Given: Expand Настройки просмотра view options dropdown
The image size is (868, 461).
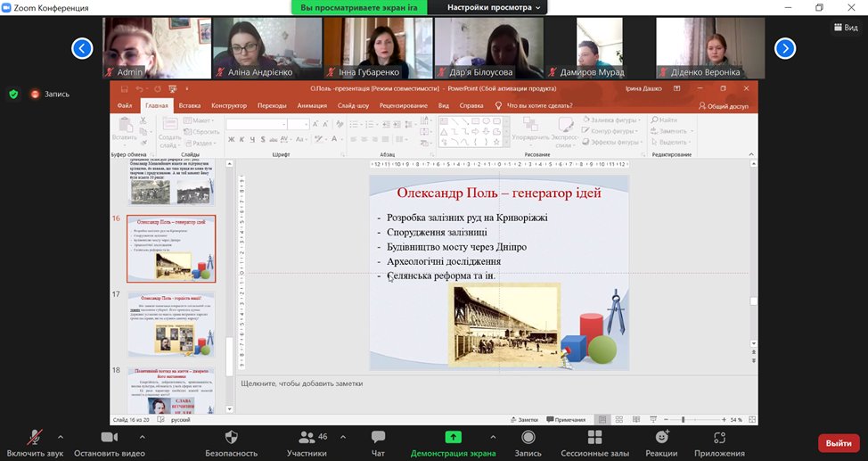Looking at the screenshot, I should coord(494,7).
